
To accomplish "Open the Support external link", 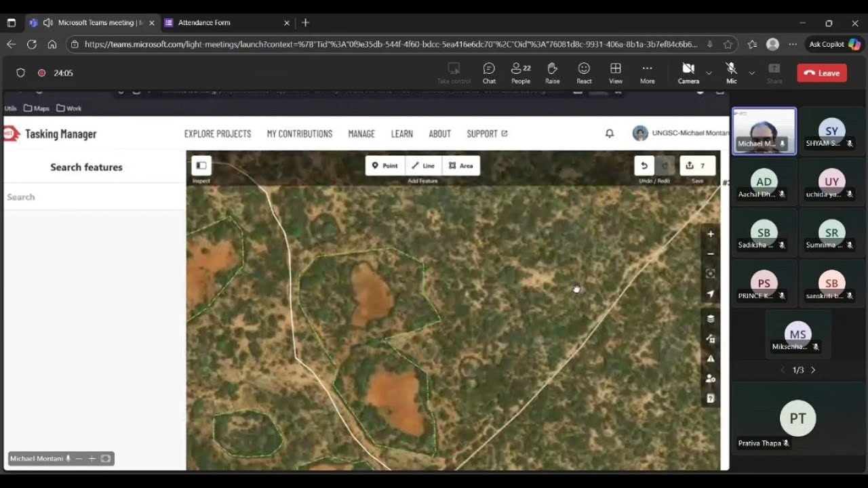I will (x=487, y=134).
